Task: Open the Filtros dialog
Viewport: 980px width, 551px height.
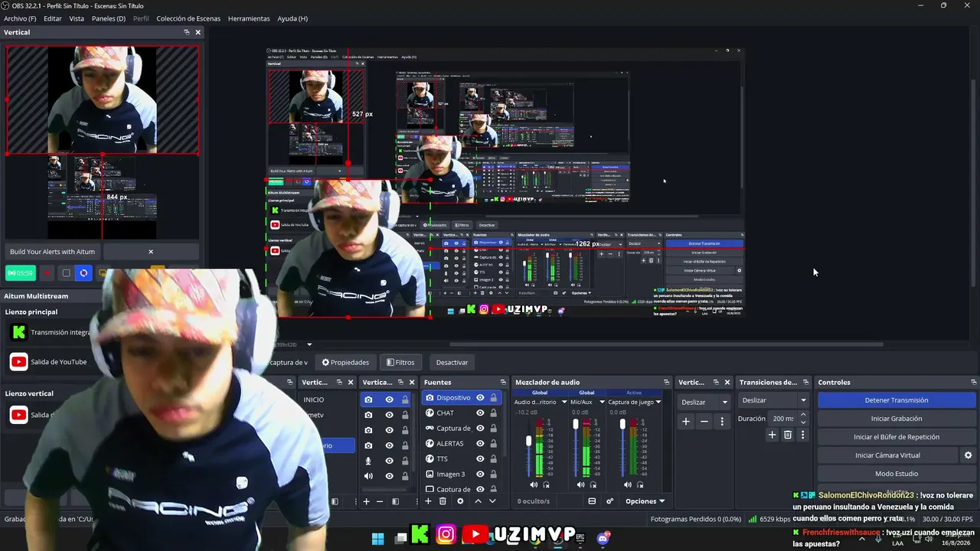Action: click(400, 362)
